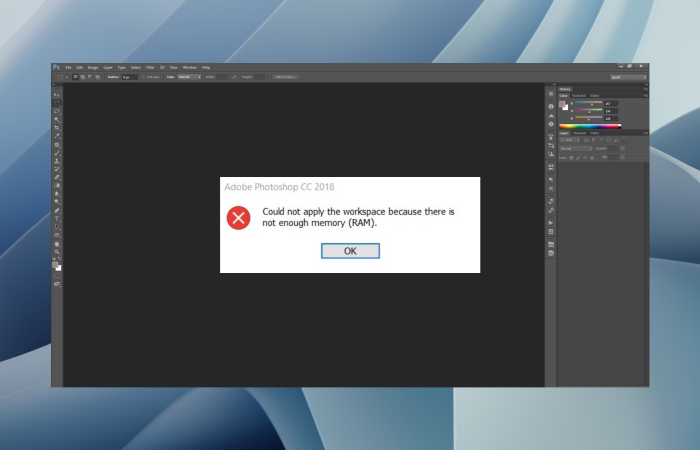Image resolution: width=700 pixels, height=450 pixels.
Task: Open the File menu
Action: 68,67
